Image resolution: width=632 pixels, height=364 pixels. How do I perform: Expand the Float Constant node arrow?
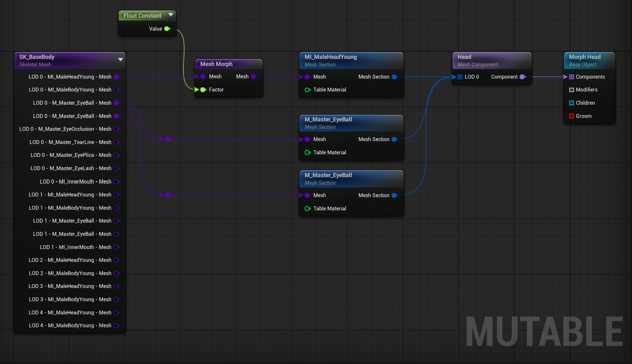pyautogui.click(x=171, y=14)
